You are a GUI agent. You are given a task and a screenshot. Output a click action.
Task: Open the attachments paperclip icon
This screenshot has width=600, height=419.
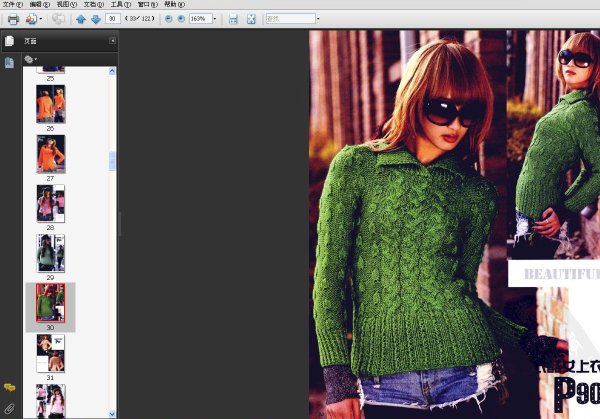[9, 409]
